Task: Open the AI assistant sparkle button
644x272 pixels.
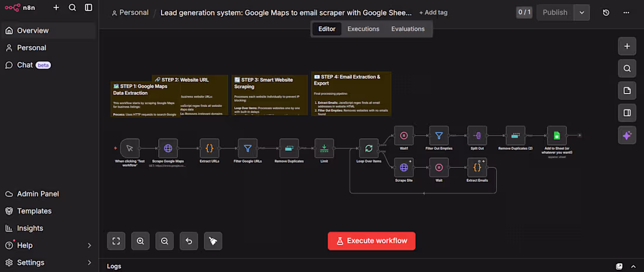Action: 627,135
